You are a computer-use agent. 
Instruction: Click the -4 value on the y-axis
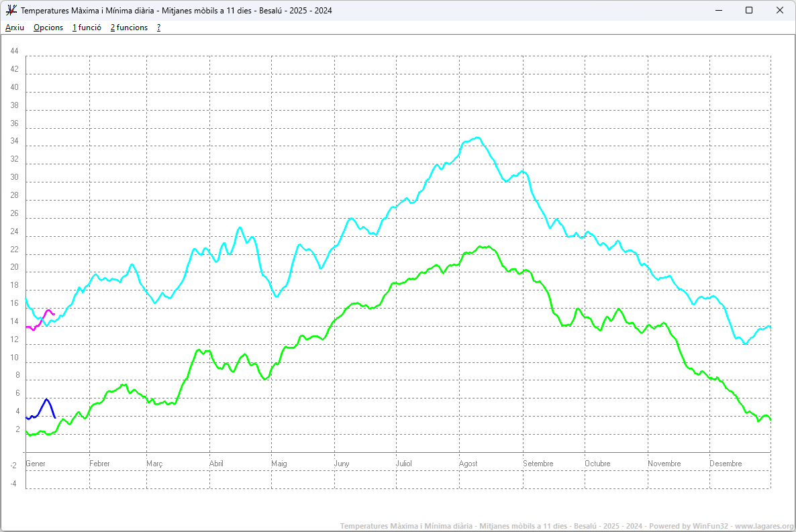(x=13, y=484)
